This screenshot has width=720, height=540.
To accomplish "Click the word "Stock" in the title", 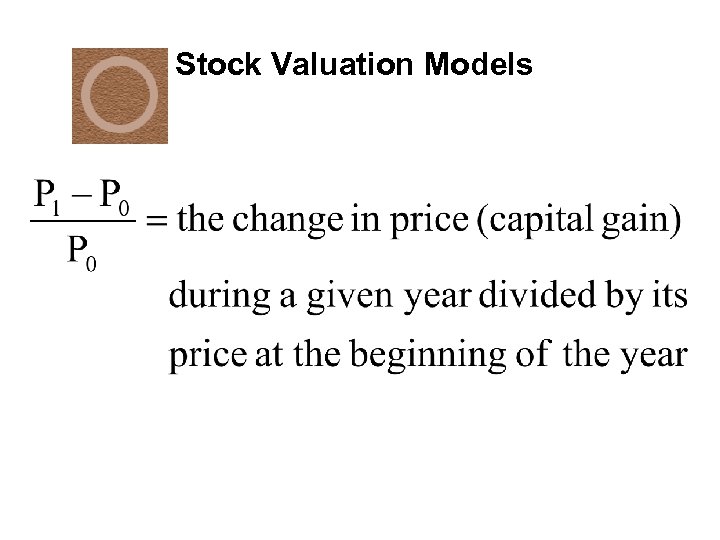I will coord(206,66).
